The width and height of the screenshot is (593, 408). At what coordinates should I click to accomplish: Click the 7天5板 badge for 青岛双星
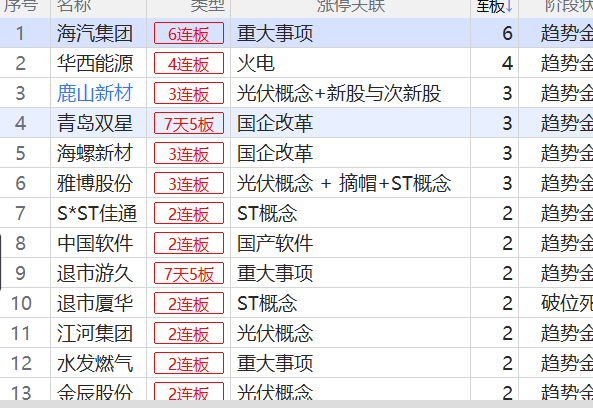click(x=189, y=123)
